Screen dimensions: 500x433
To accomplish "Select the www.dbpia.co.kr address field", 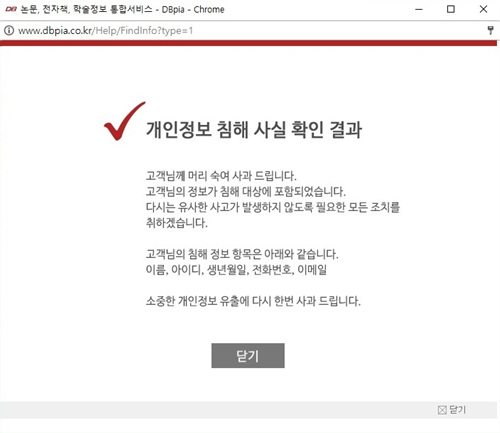I will point(105,31).
